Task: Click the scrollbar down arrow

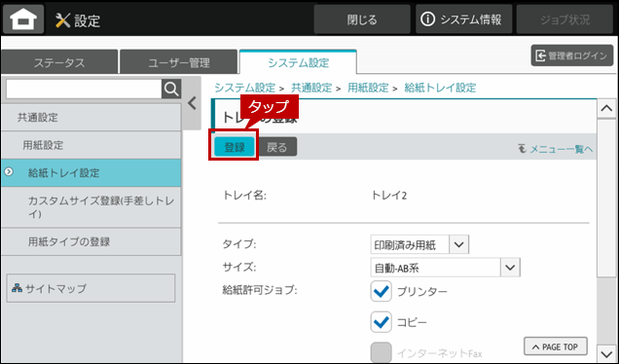Action: coord(606,352)
